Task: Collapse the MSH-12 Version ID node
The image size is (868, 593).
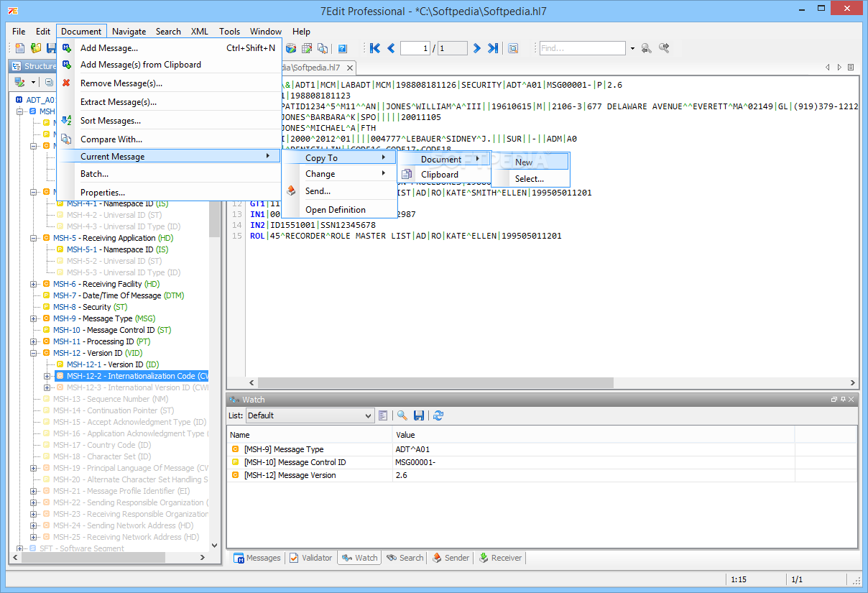Action: tap(34, 353)
